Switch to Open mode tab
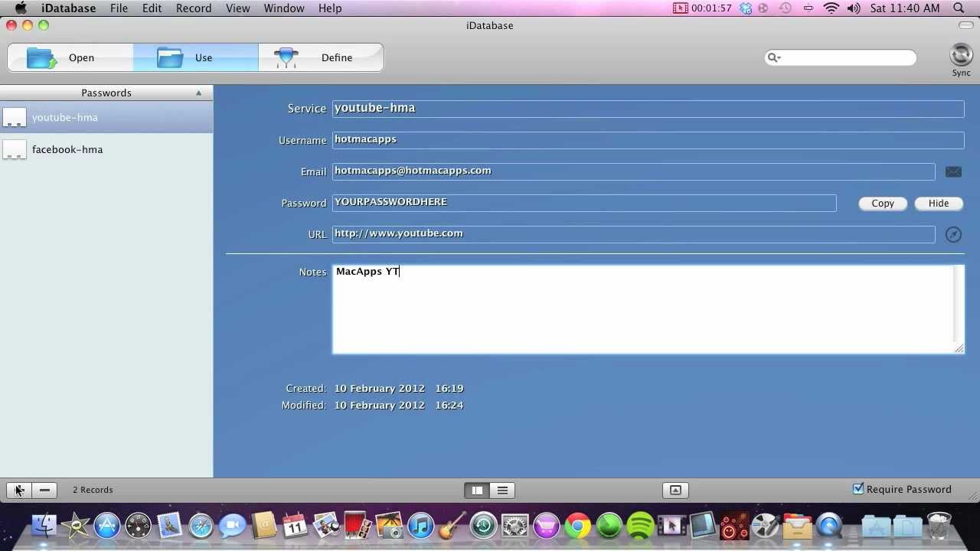The width and height of the screenshot is (980, 551). pos(70,57)
